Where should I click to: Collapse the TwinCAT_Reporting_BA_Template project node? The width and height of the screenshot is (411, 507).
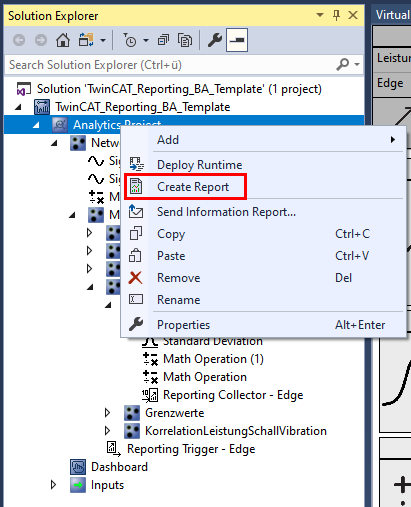19,107
